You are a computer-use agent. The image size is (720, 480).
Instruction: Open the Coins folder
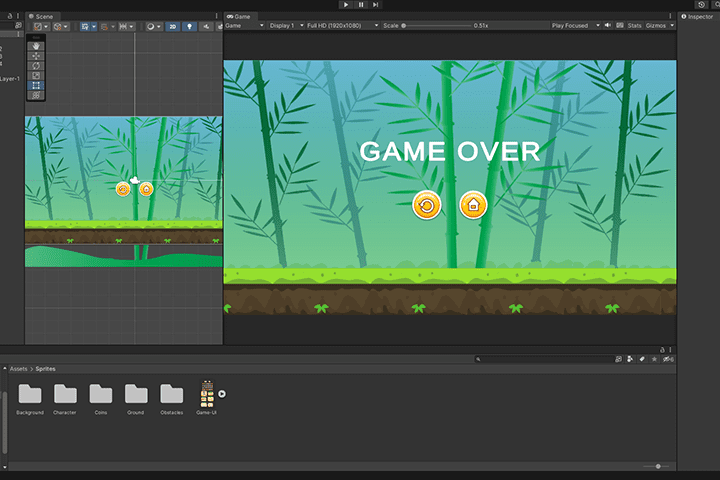(x=101, y=399)
